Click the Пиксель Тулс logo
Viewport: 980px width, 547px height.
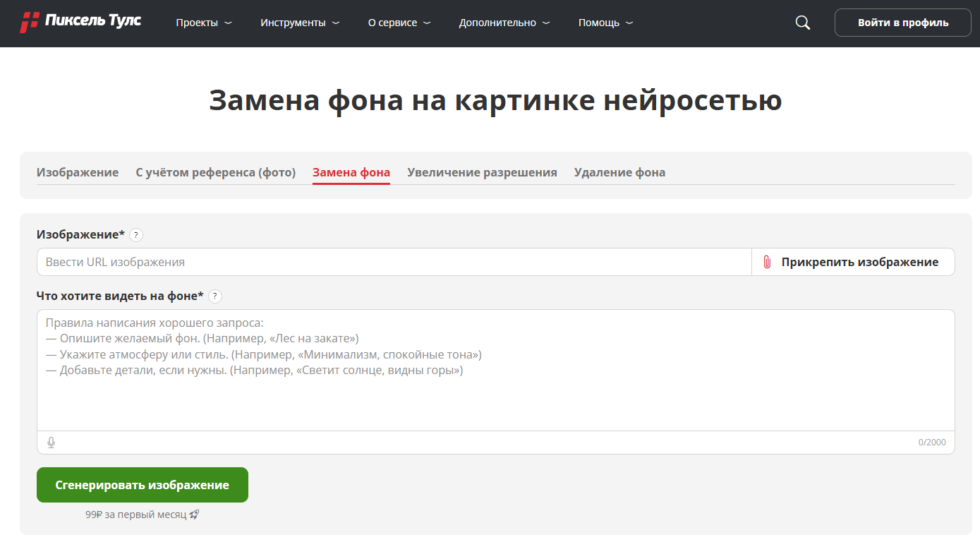80,22
